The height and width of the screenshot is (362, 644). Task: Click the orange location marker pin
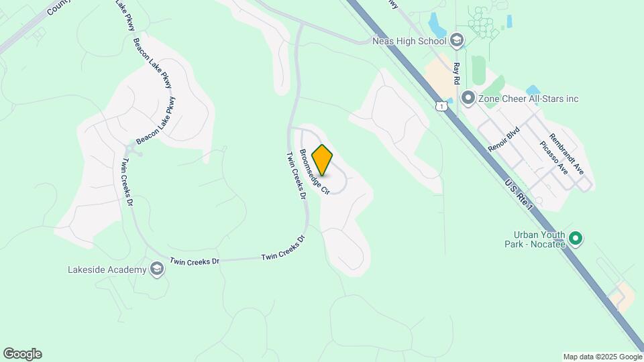coord(322,160)
